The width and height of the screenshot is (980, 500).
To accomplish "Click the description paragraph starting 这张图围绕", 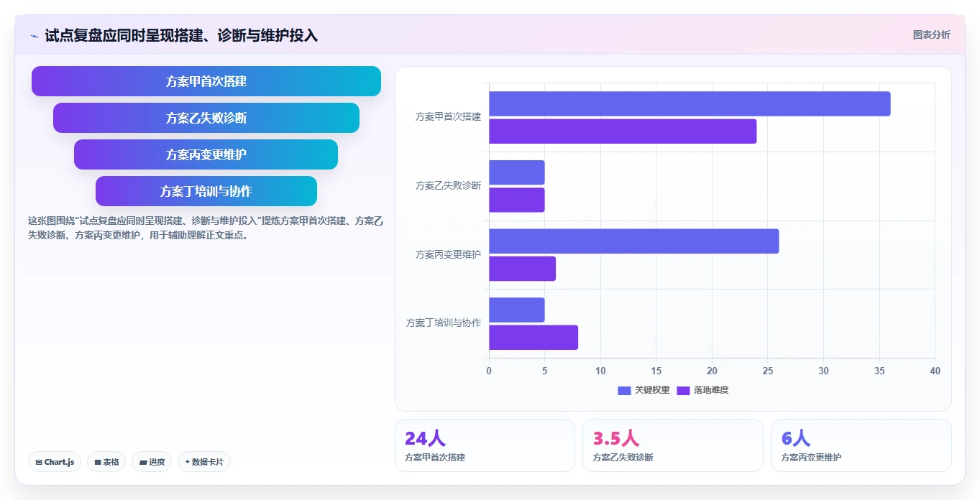I will [205, 228].
